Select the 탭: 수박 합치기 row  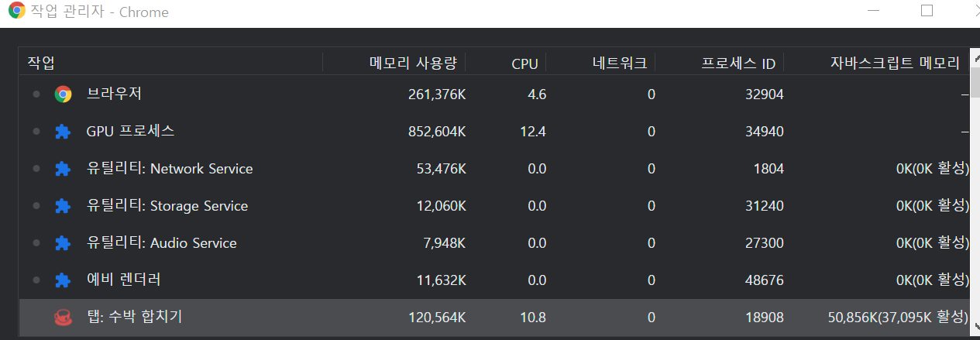point(134,317)
